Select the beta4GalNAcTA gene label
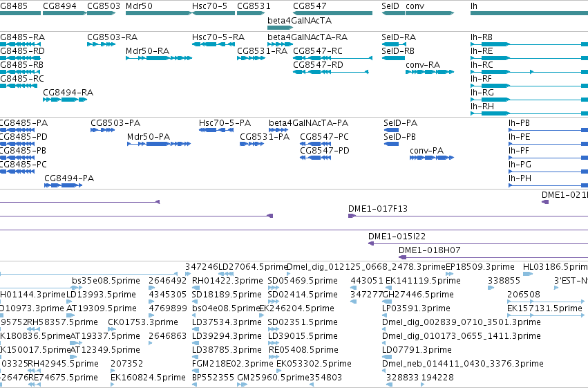This screenshot has height=388, width=588. pos(300,21)
